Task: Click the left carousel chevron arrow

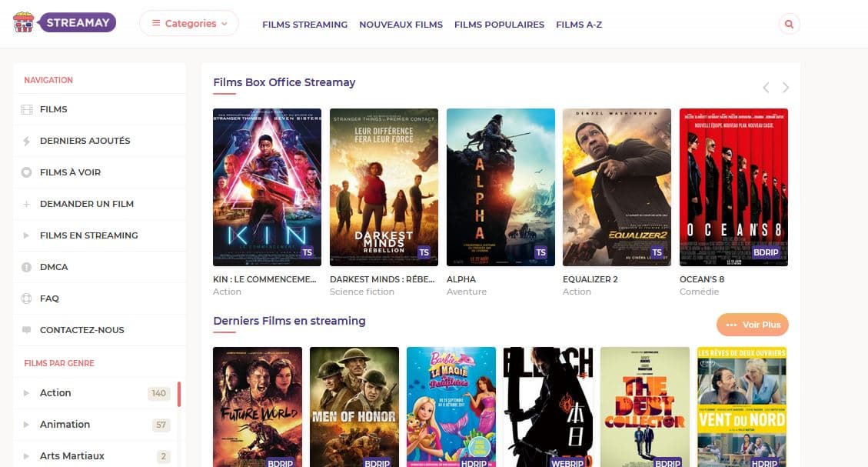Action: [x=766, y=87]
